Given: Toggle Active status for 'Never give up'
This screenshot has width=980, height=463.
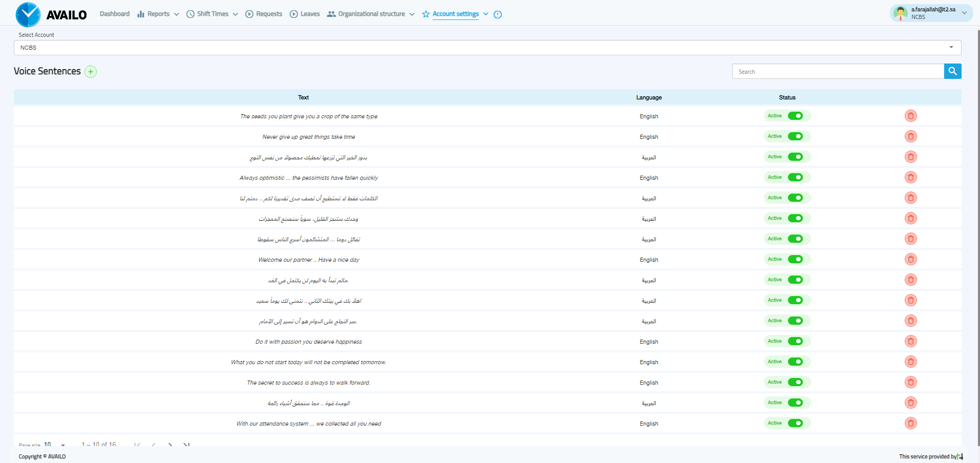Looking at the screenshot, I should click(x=795, y=136).
